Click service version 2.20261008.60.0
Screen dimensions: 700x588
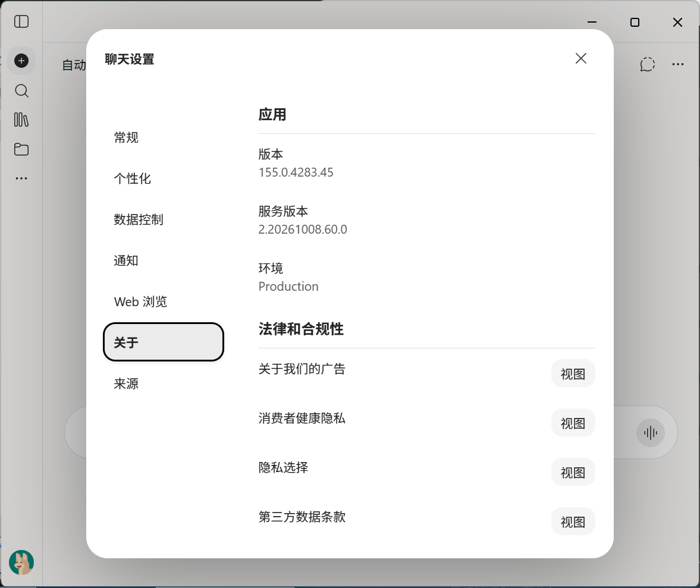(x=303, y=229)
